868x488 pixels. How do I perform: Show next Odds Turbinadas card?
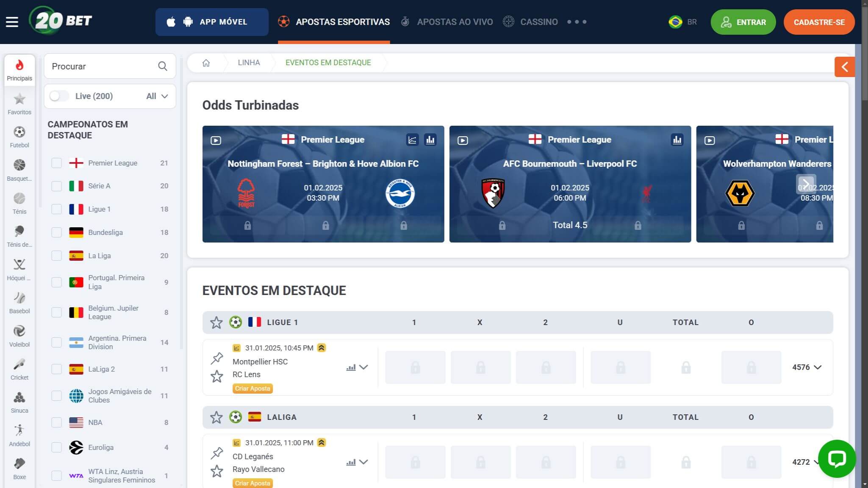pyautogui.click(x=806, y=184)
